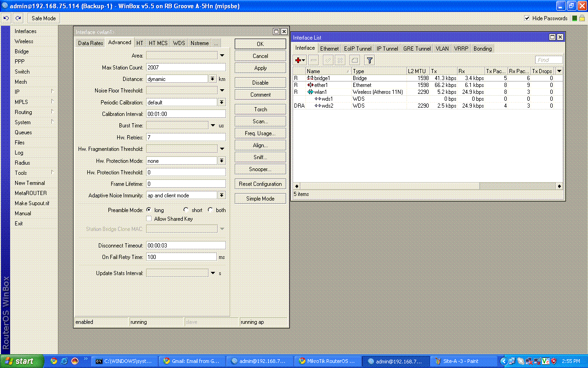Select the both Preamble Mode radio
The height and width of the screenshot is (368, 588).
coord(210,210)
